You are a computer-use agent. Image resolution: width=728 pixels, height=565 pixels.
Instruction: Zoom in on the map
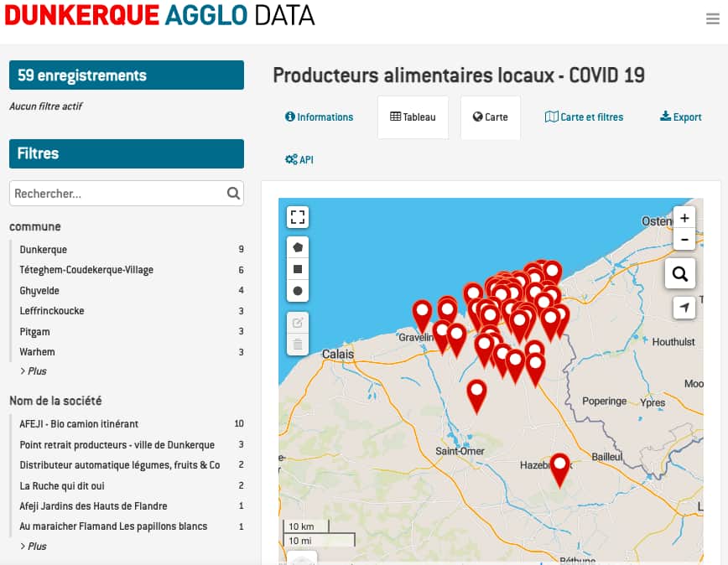pyautogui.click(x=684, y=218)
